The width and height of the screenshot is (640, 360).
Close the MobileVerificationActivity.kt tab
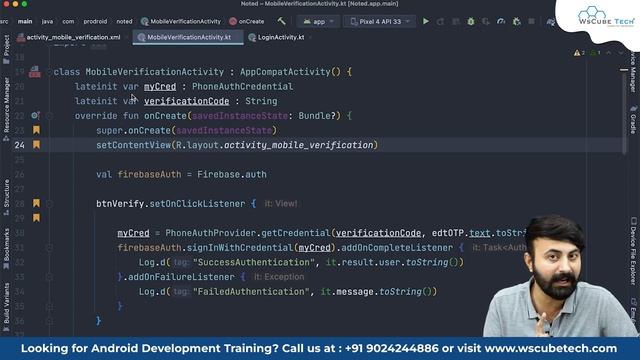click(238, 37)
